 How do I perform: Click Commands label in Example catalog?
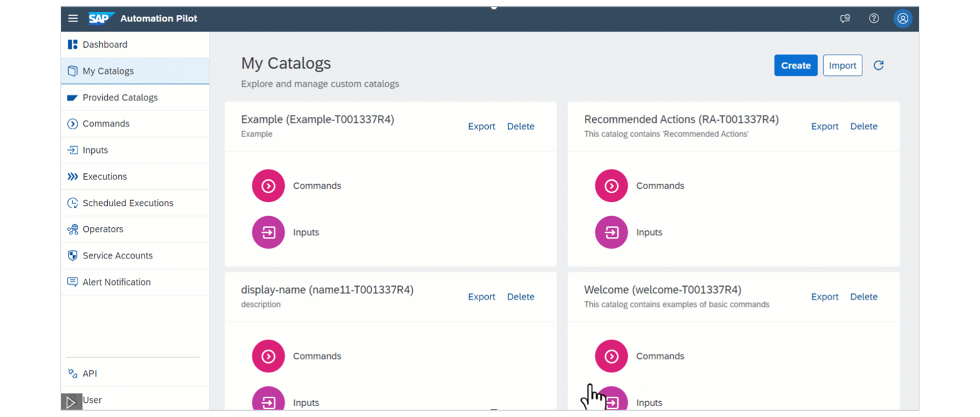tap(317, 186)
